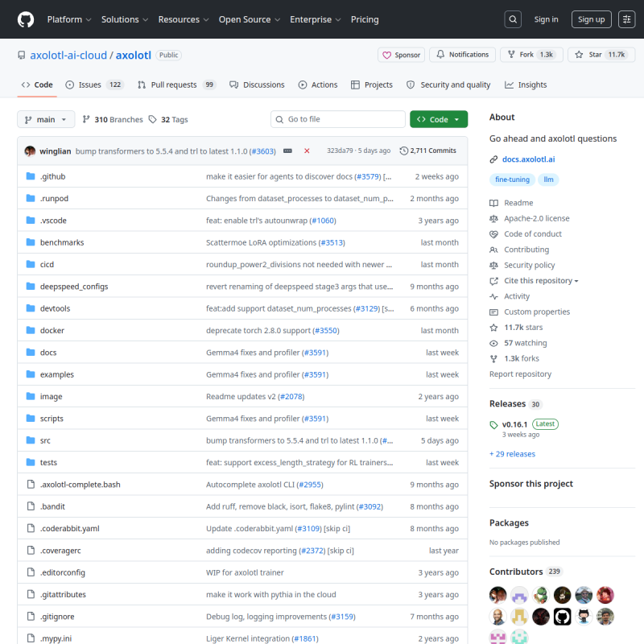Open Custom properties in sidebar
The height and width of the screenshot is (644, 644).
(x=530, y=312)
